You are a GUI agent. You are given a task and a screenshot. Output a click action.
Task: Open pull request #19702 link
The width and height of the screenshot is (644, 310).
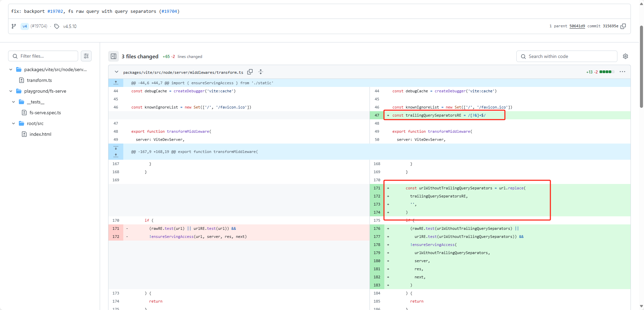tap(55, 11)
